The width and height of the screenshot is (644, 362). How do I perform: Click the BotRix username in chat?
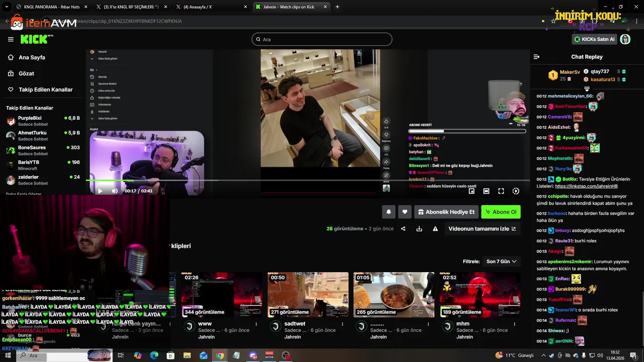(x=569, y=179)
